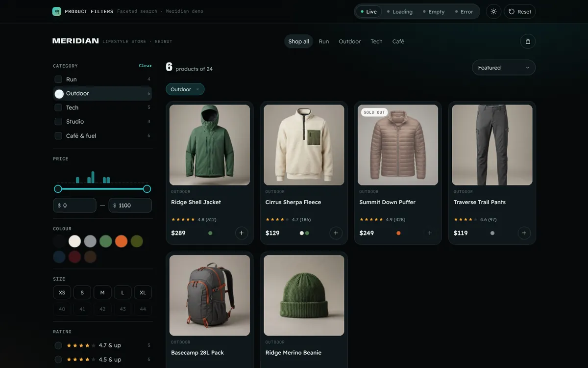
Task: Open the Ridge Merino Beanie image
Action: point(304,295)
